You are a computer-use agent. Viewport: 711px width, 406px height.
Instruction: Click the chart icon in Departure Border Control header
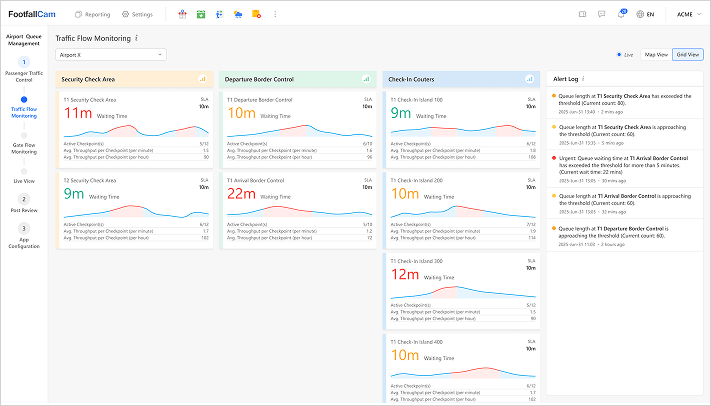click(x=366, y=78)
